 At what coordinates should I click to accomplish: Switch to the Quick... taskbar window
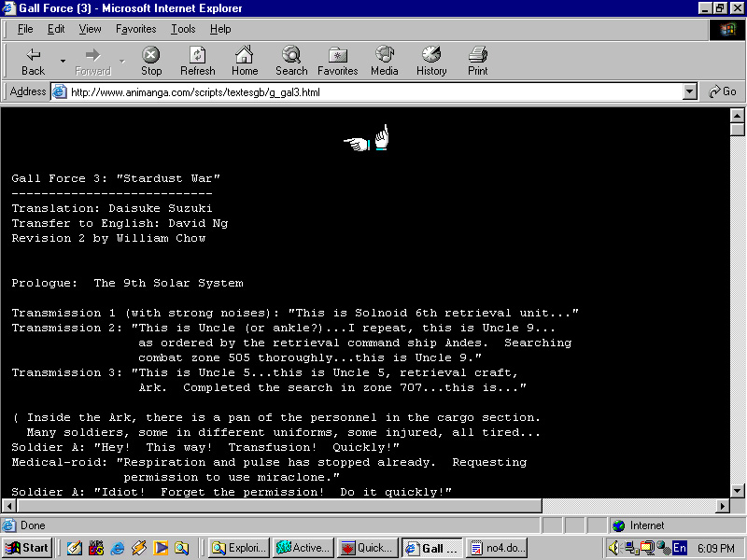367,548
